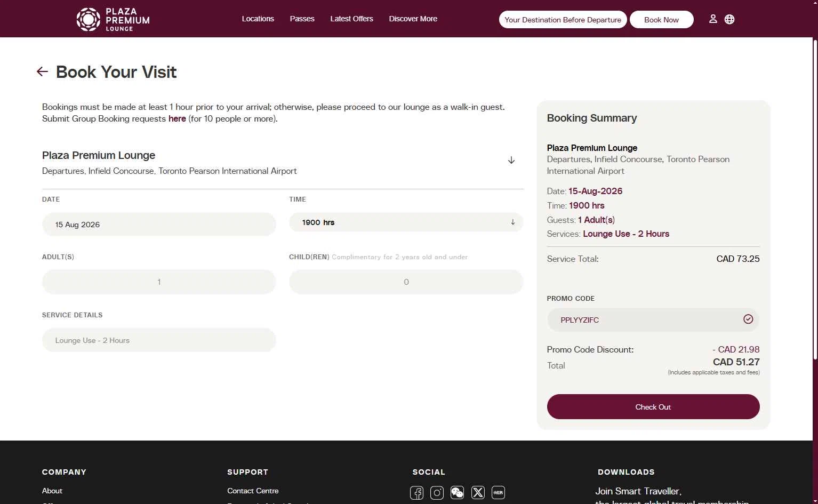The image size is (818, 504).
Task: Open the Xiaohongshu social icon
Action: pos(498,492)
